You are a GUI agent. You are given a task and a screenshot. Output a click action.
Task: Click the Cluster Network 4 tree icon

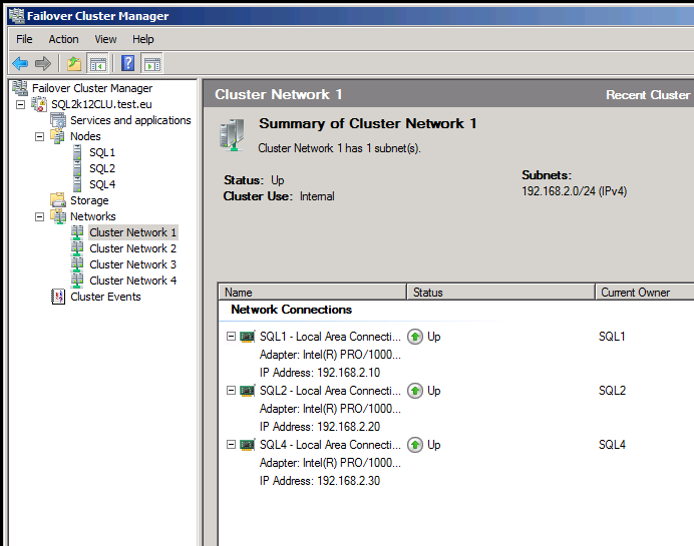pos(77,280)
